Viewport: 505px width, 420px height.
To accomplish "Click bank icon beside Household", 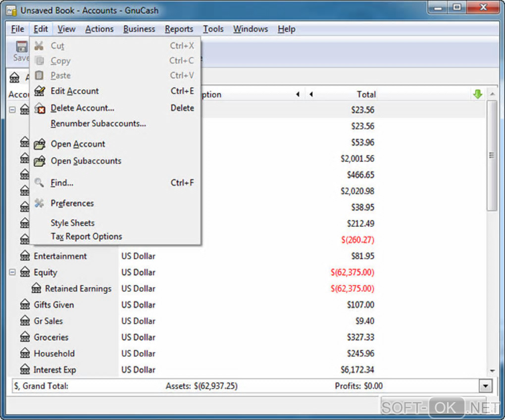I will click(25, 353).
